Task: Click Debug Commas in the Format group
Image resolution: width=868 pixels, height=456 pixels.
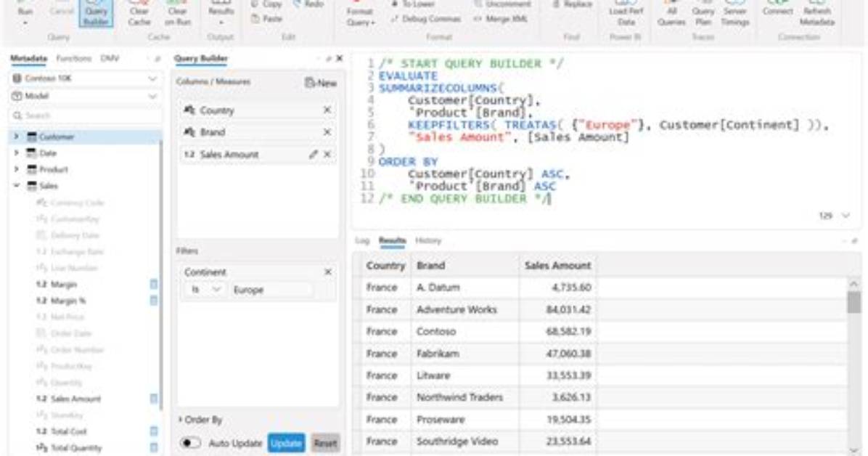Action: click(426, 19)
